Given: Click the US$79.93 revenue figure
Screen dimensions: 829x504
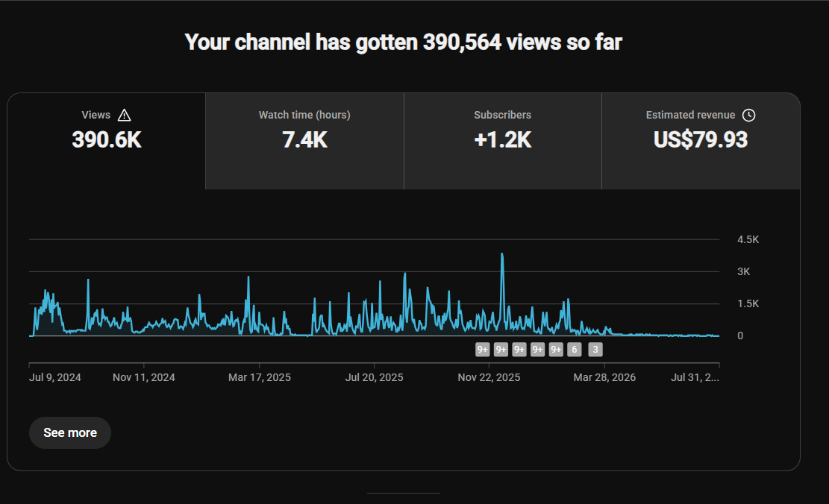Looking at the screenshot, I should pyautogui.click(x=701, y=140).
